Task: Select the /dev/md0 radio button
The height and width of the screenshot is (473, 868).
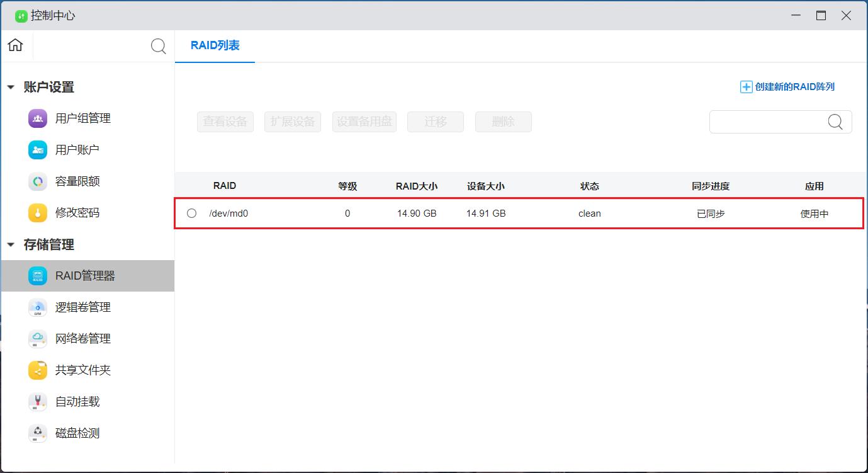Action: (192, 214)
